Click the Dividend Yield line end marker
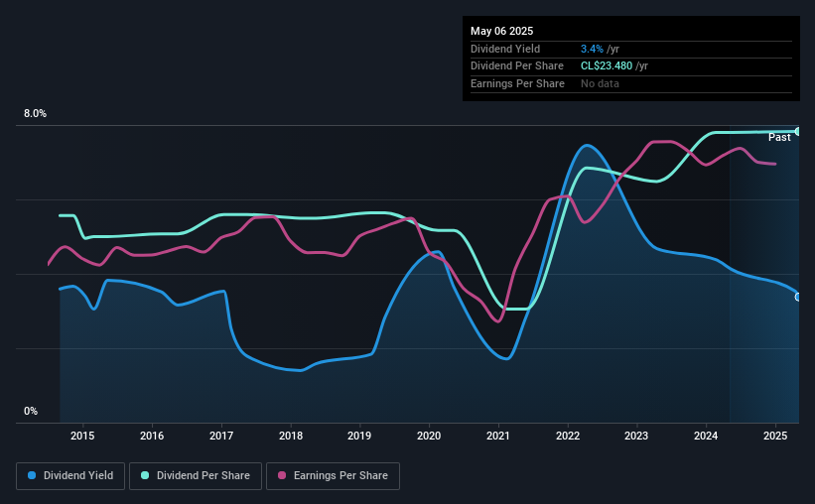Image resolution: width=815 pixels, height=504 pixels. (798, 298)
